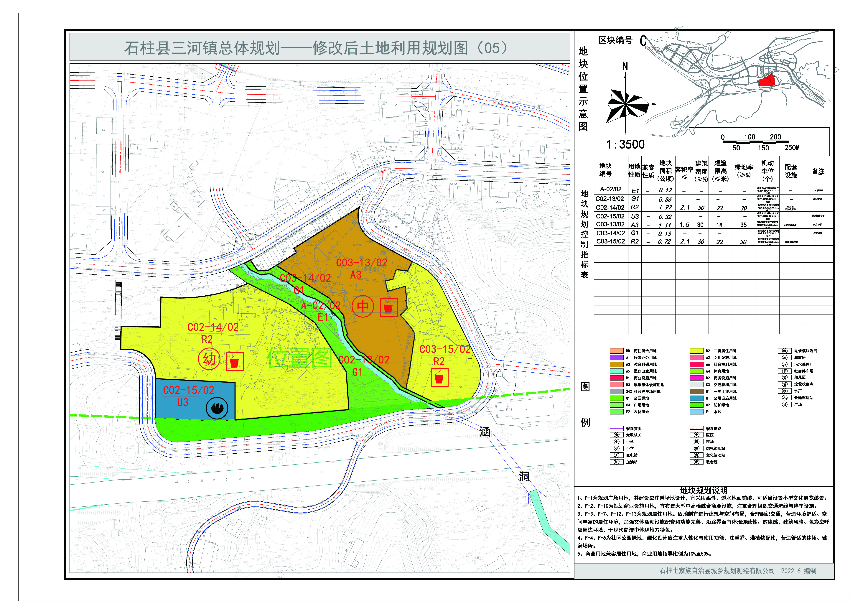Select the 中学 symbol in the legend
This screenshot has height=614, width=868.
click(x=616, y=442)
